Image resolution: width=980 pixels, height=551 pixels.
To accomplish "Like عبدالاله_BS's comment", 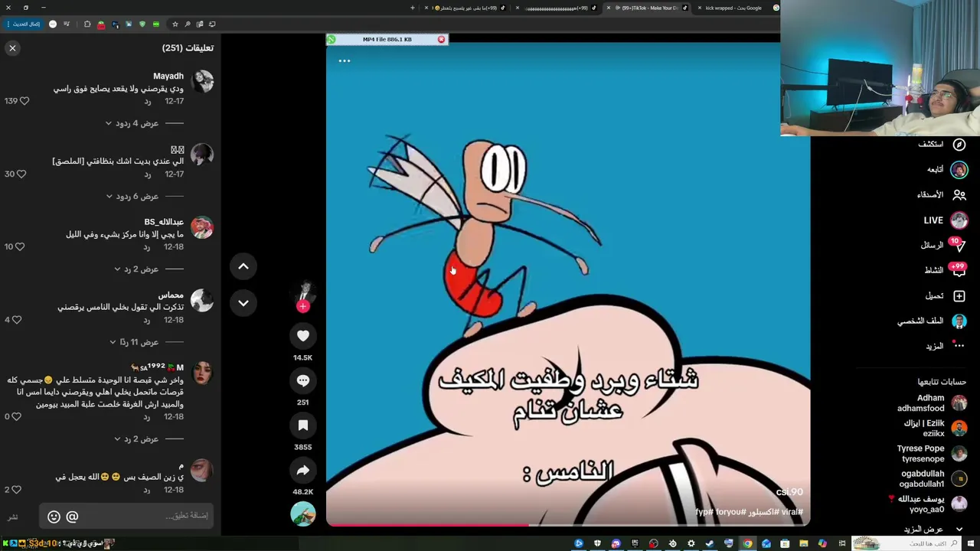I will coord(20,246).
